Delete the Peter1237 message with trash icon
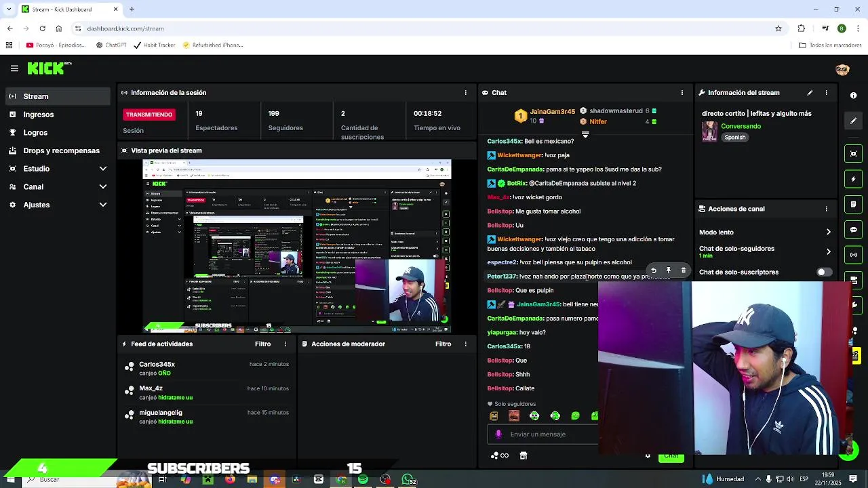Viewport: 868px width, 488px height. tap(684, 270)
